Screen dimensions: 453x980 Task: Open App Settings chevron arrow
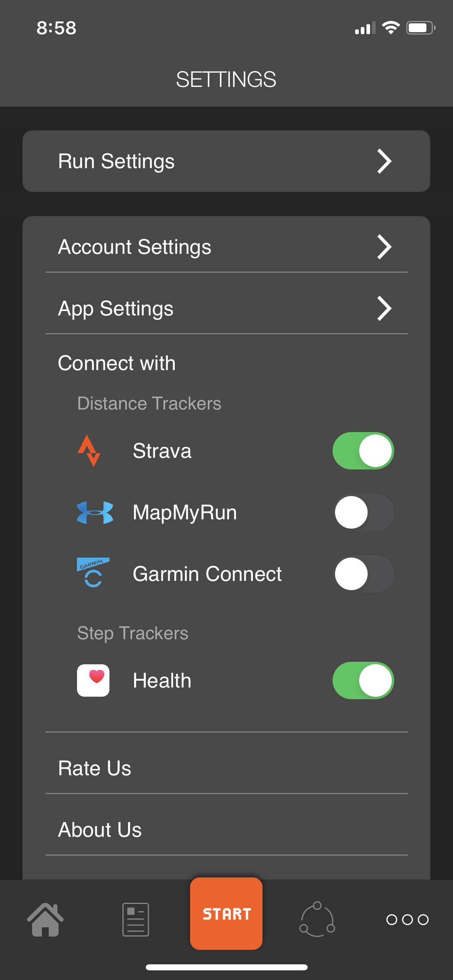point(384,309)
